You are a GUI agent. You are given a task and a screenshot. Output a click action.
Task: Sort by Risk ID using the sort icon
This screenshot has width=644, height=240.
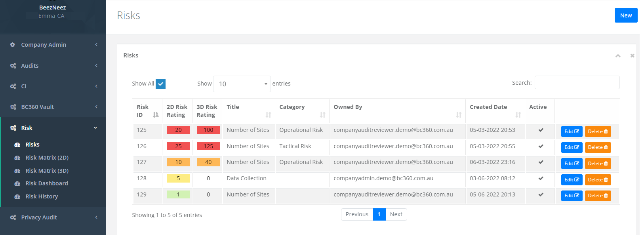click(156, 115)
